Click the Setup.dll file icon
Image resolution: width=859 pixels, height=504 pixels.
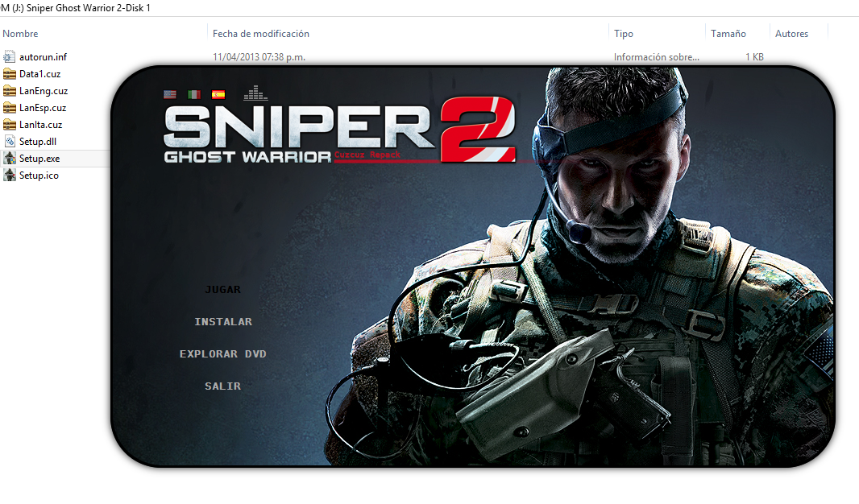pos(10,142)
